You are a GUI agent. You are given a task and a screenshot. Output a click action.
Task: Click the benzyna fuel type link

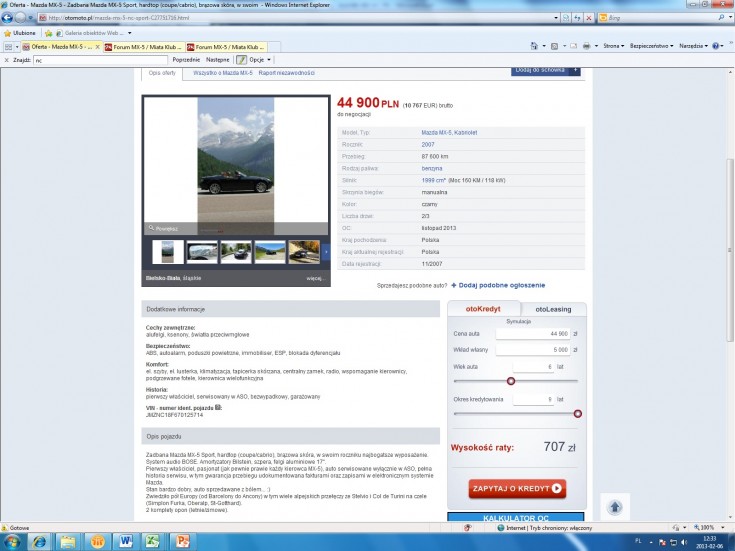coord(432,168)
